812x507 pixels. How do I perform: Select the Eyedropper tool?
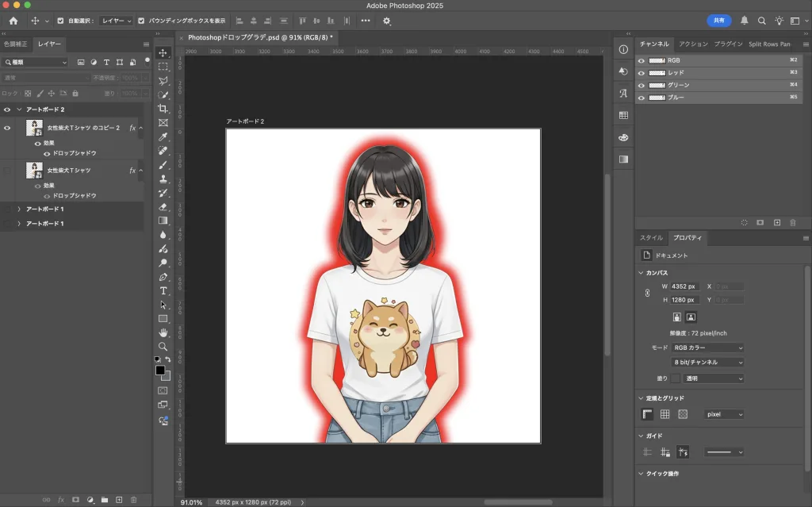[x=163, y=136]
